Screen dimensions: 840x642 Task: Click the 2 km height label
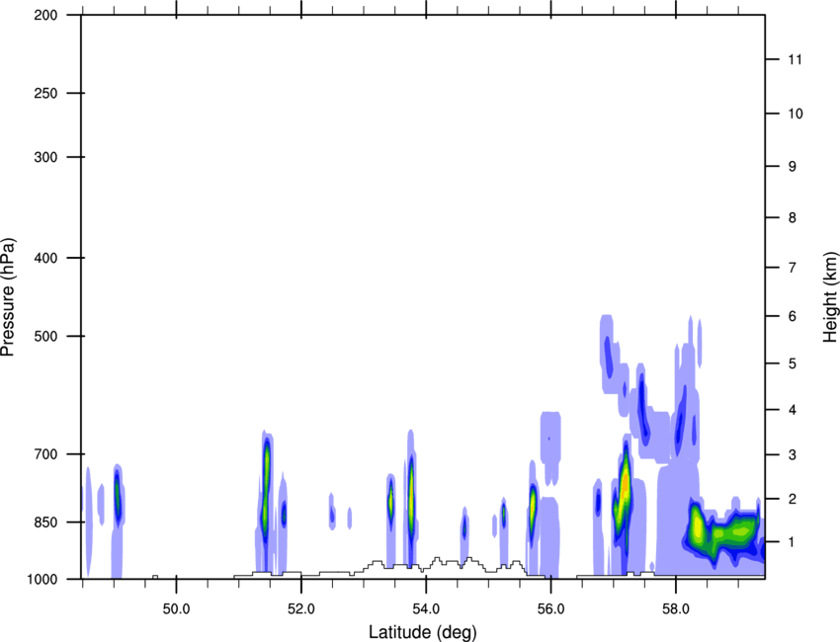point(793,499)
